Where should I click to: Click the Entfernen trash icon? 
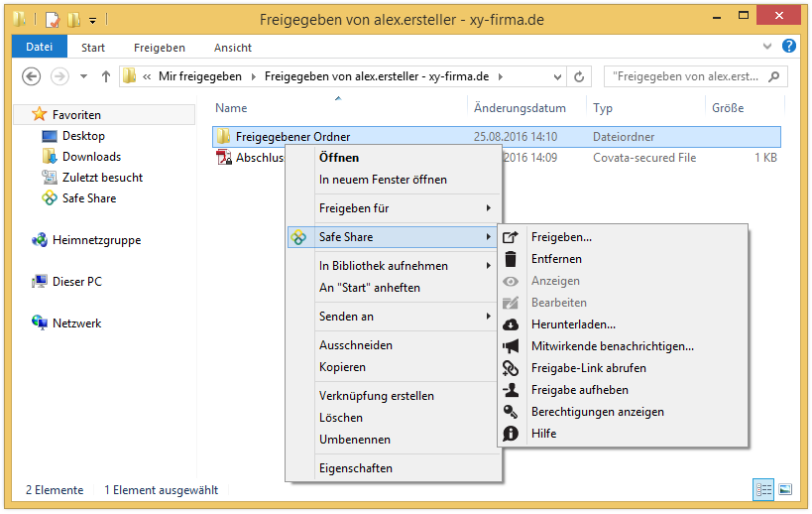coord(510,259)
